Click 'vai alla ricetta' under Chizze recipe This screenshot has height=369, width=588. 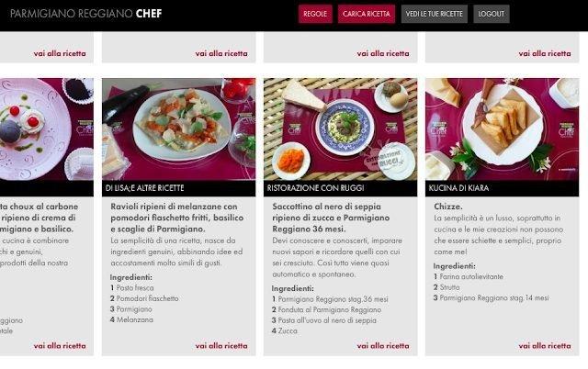click(x=545, y=345)
